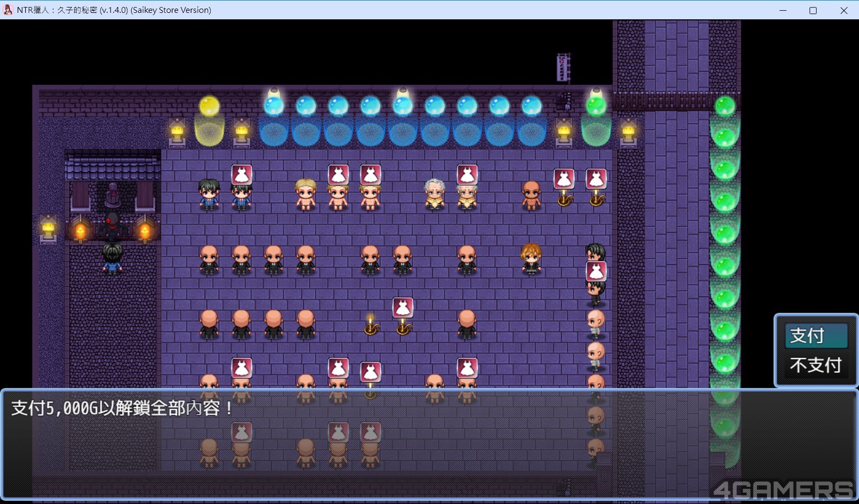The image size is (859, 504).
Task: Select the 不支付 option
Action: tap(815, 366)
